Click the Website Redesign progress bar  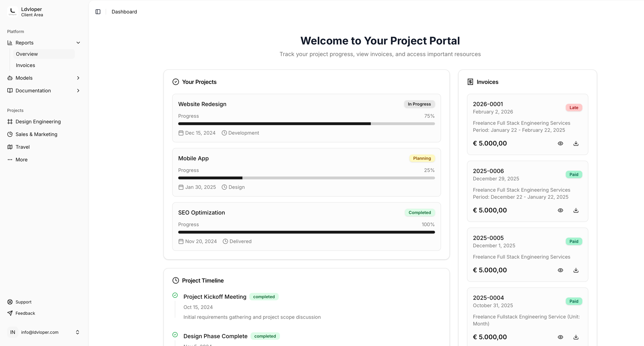306,124
